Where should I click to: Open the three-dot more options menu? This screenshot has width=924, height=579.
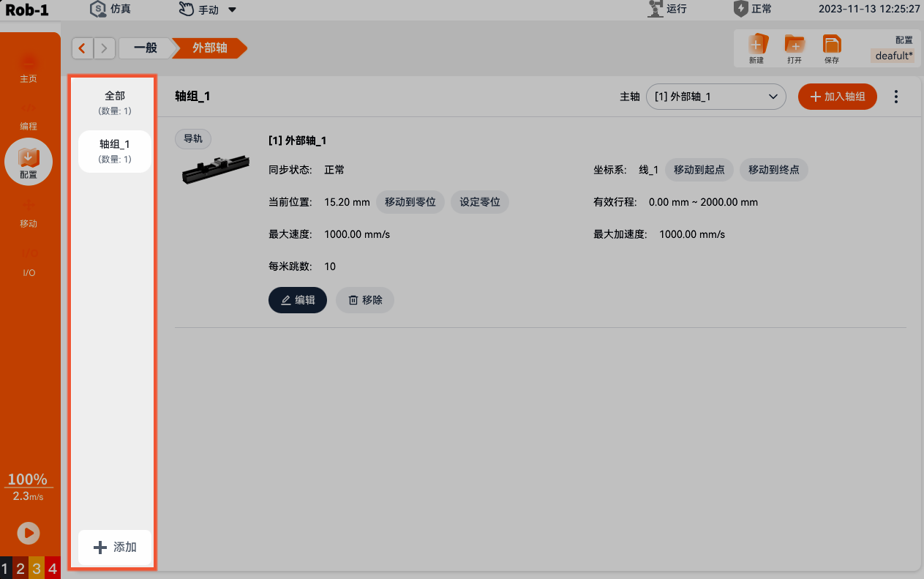[x=896, y=97]
